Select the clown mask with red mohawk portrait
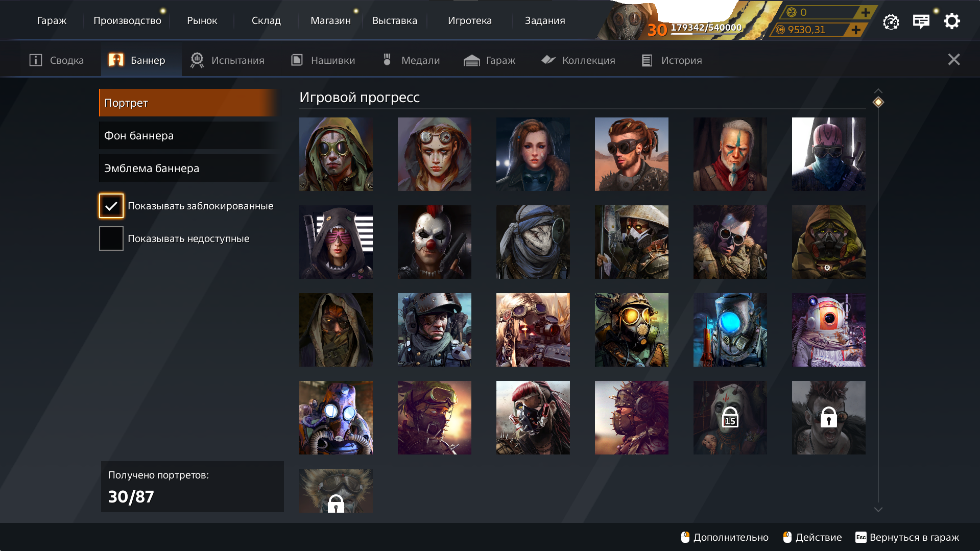The height and width of the screenshot is (551, 980). coord(435,242)
